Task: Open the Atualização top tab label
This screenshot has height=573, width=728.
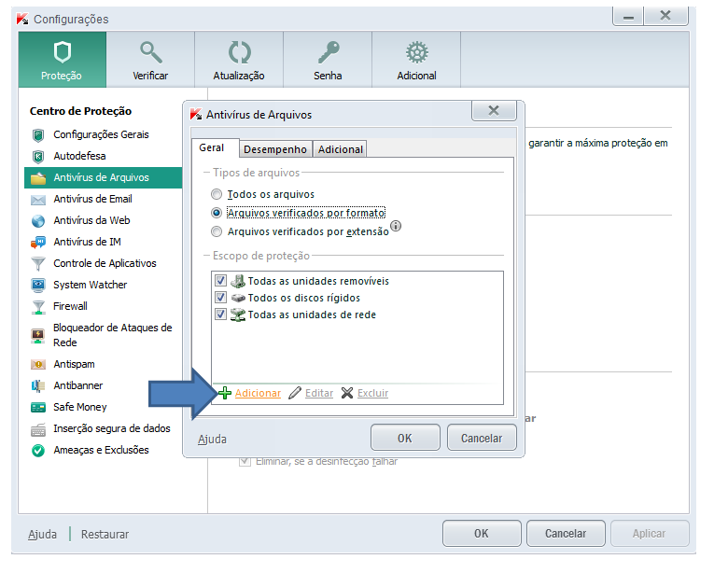Action: (x=239, y=76)
